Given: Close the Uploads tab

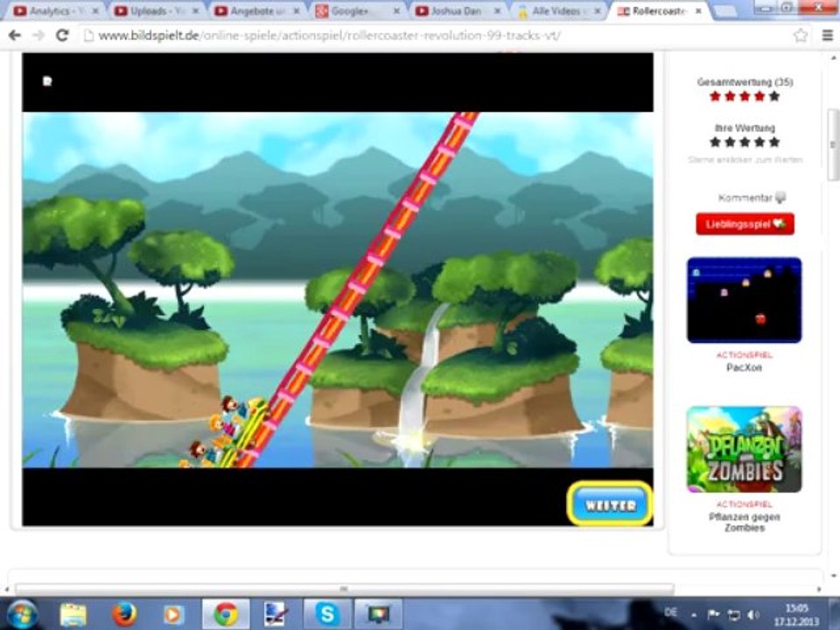Looking at the screenshot, I should point(195,10).
